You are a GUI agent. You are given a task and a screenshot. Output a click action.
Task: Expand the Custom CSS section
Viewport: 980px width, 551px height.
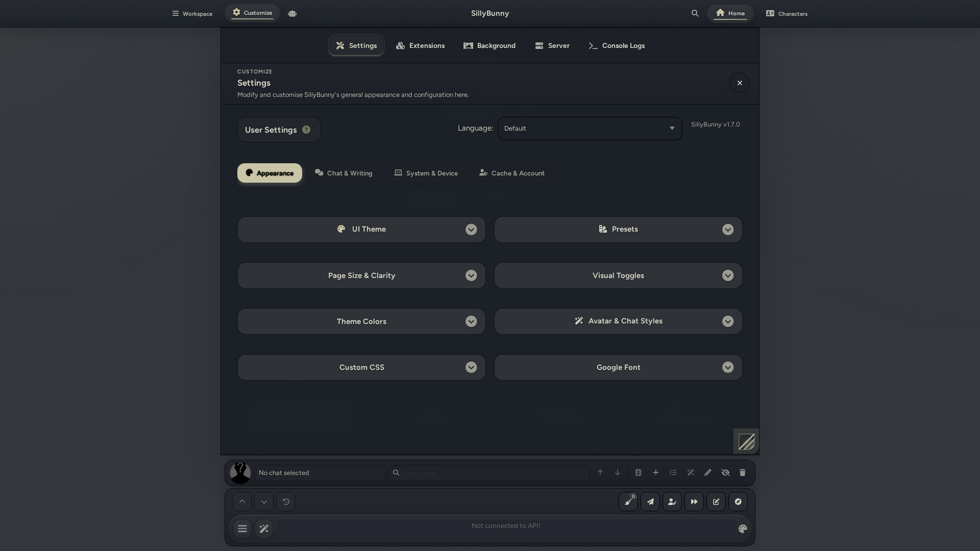coord(361,367)
